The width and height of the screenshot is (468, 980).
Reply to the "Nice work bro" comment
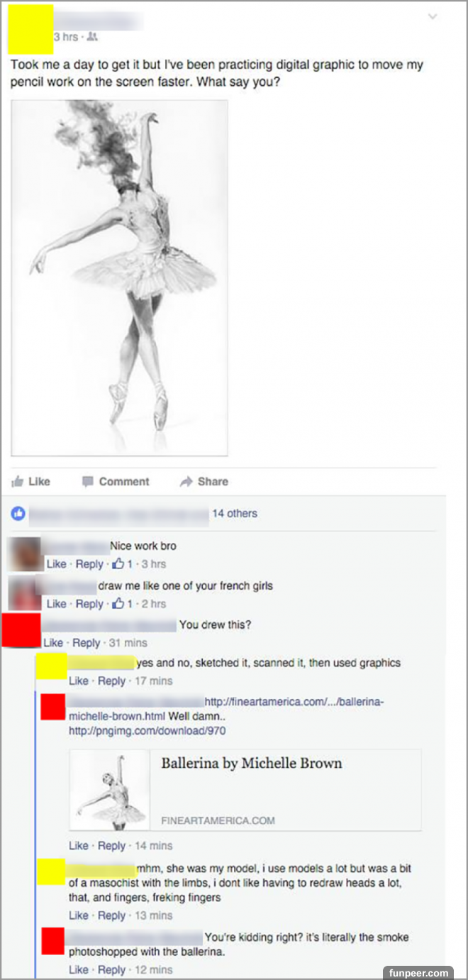[x=89, y=564]
